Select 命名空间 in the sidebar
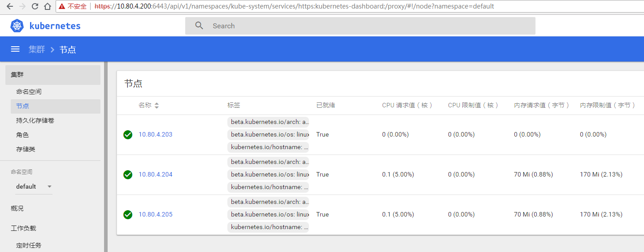The image size is (644, 252). click(29, 92)
